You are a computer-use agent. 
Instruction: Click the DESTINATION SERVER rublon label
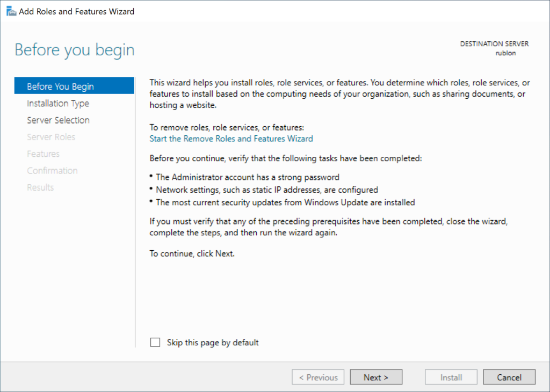(494, 48)
